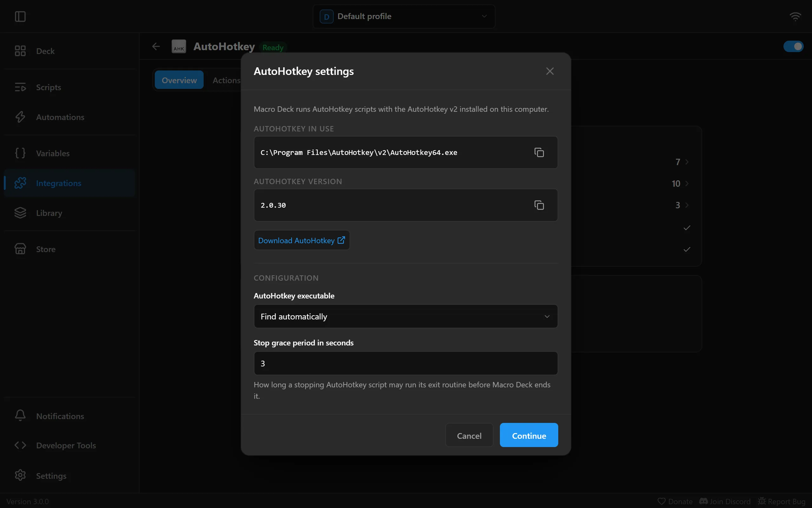Open the Library section
This screenshot has width=812, height=508.
69,213
